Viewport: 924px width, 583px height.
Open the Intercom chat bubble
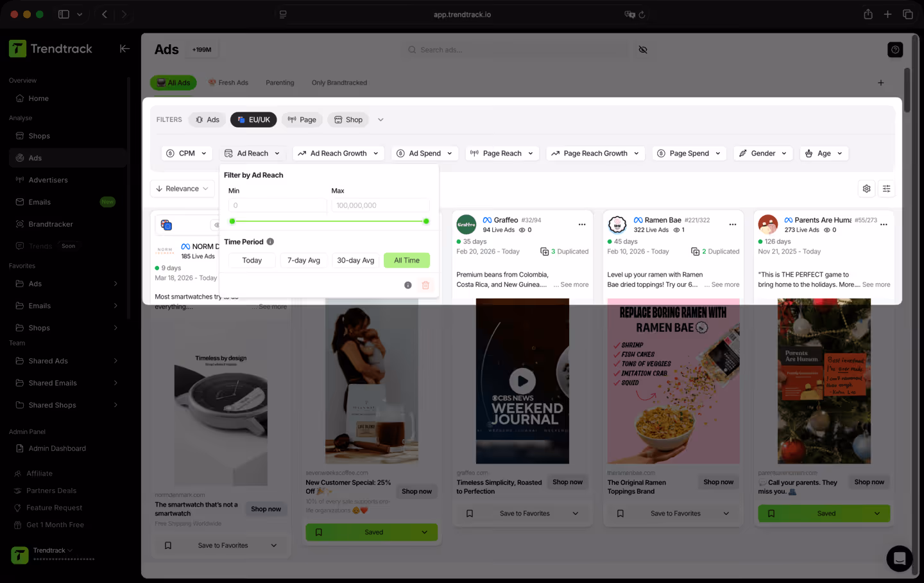point(899,559)
